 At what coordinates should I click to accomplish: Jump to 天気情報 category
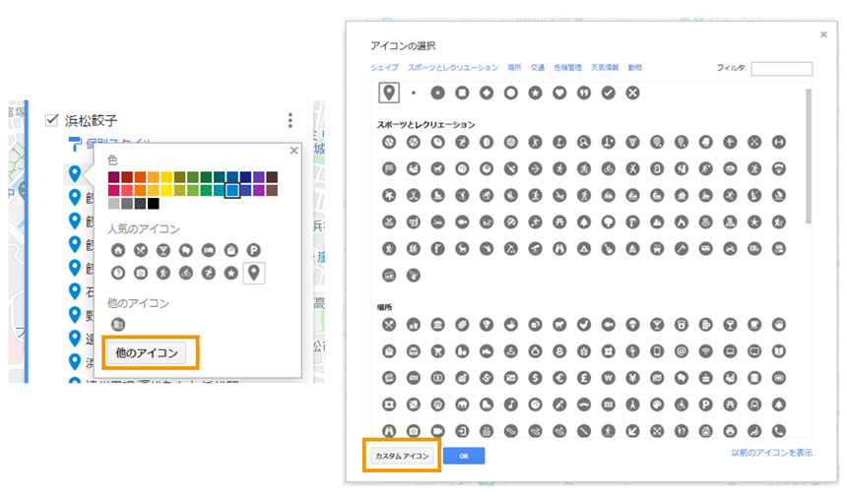(x=605, y=68)
